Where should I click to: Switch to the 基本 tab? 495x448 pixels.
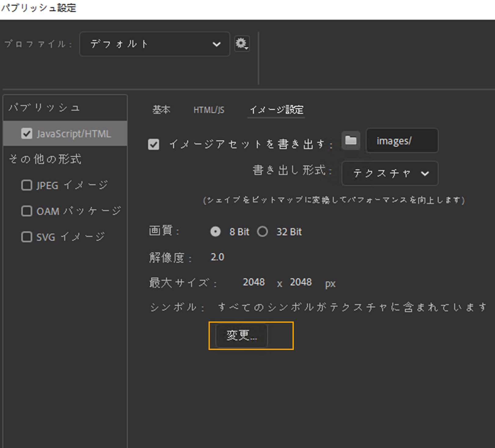161,110
